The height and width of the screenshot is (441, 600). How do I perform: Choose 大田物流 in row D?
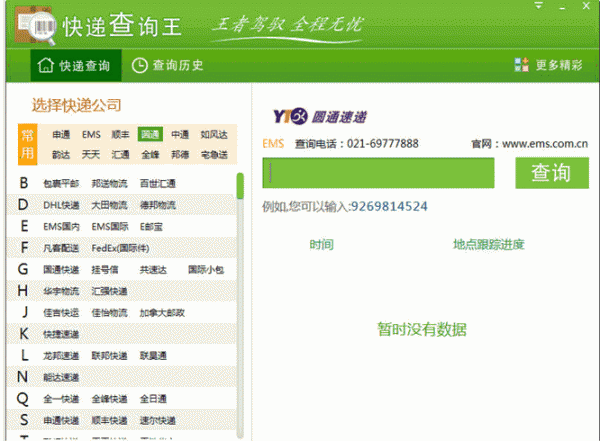[x=109, y=205]
